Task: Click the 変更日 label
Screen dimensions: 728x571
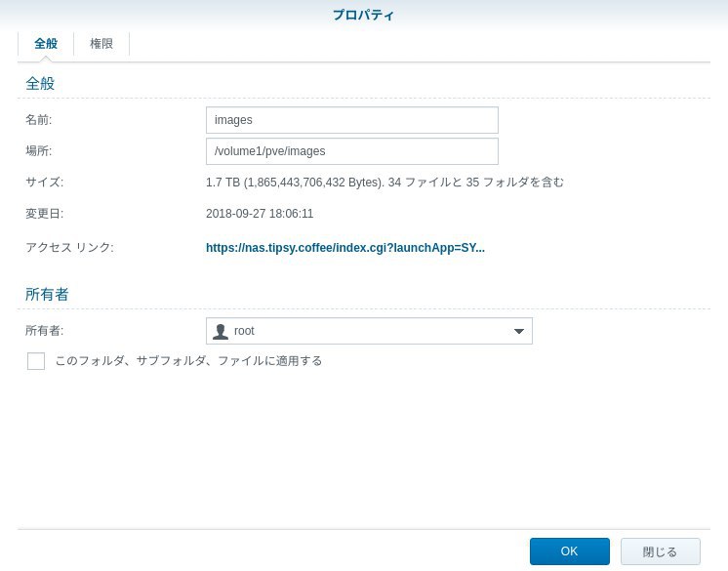Action: pos(44,214)
